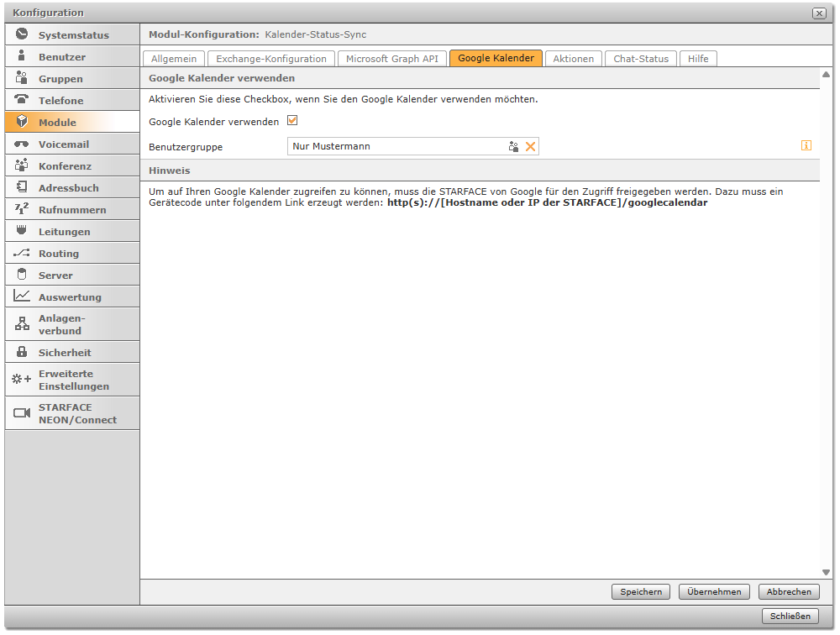Click the STARFACE NEON/Connect camera icon

[x=22, y=413]
